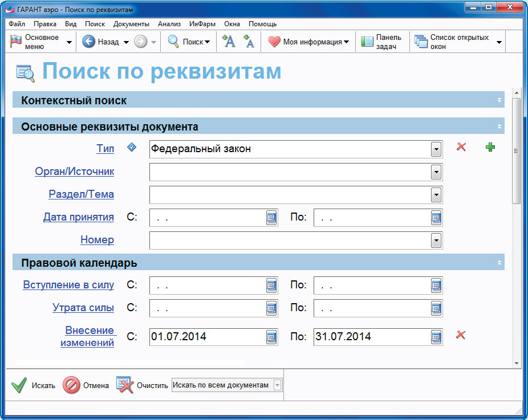Clear Внесение изменений dates with red cross
The width and height of the screenshot is (528, 420).
tap(461, 335)
